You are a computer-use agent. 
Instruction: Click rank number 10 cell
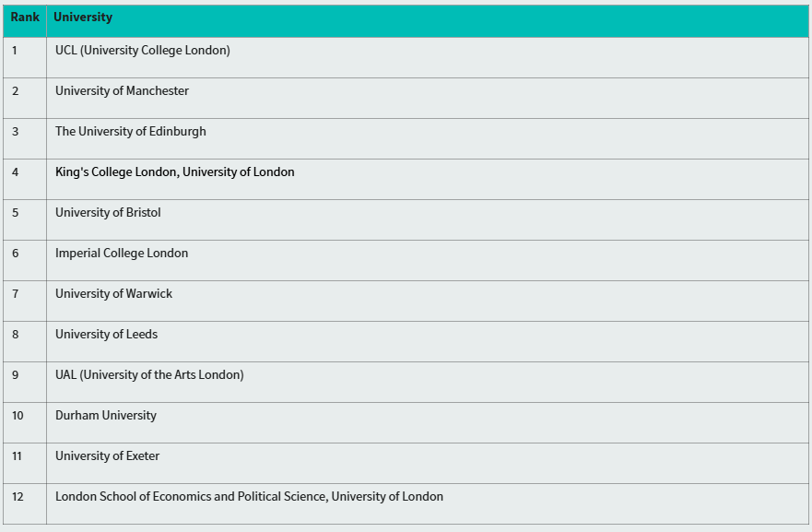tap(25, 422)
